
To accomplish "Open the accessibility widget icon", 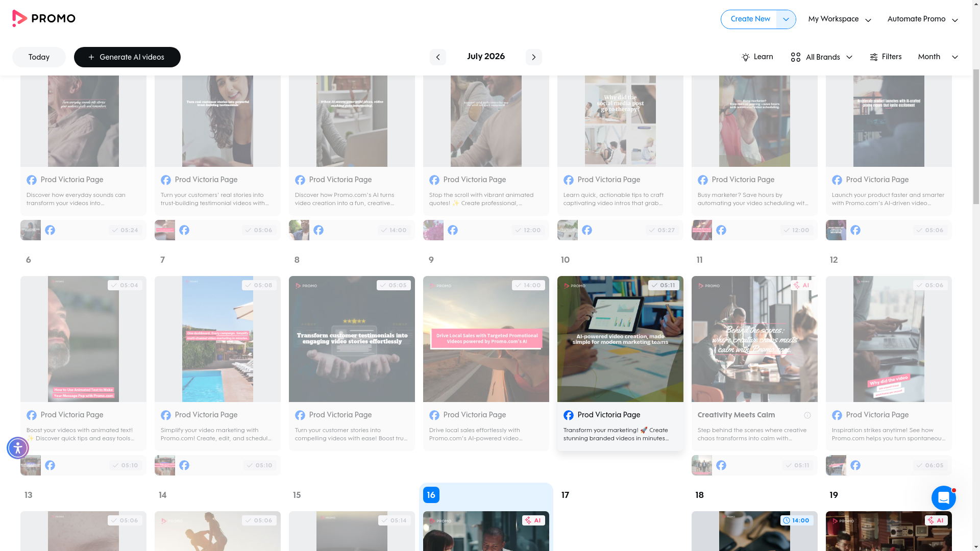I will point(18,448).
